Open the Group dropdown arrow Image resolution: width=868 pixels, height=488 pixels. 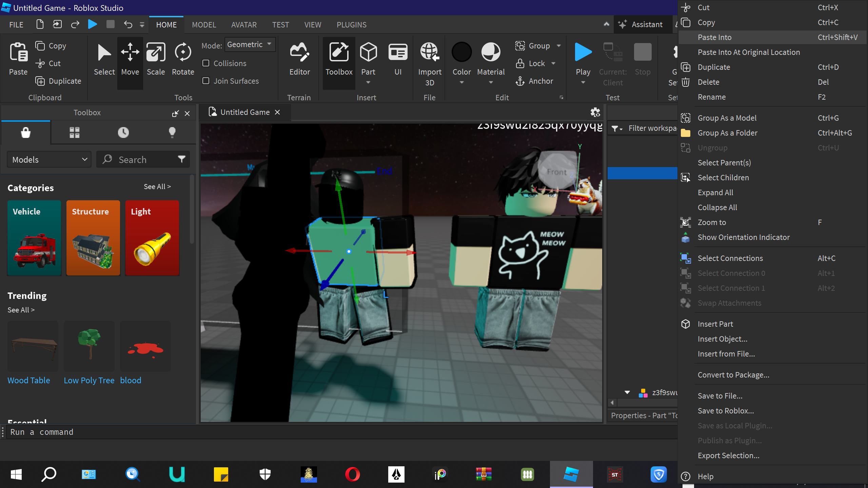coord(559,46)
